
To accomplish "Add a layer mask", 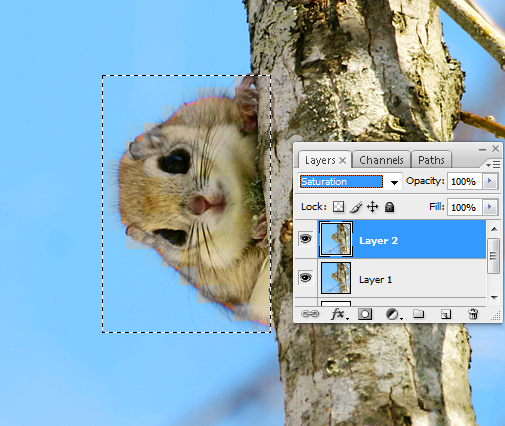I will click(x=365, y=314).
